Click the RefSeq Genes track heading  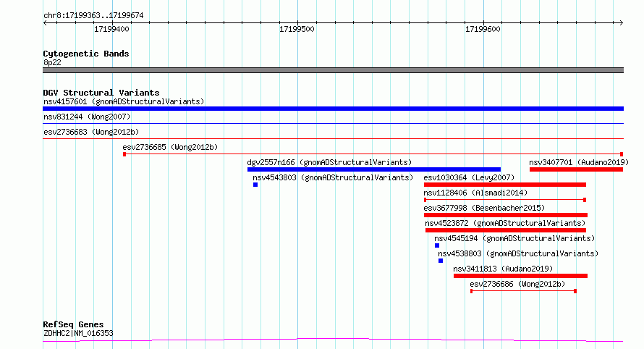[x=73, y=324]
